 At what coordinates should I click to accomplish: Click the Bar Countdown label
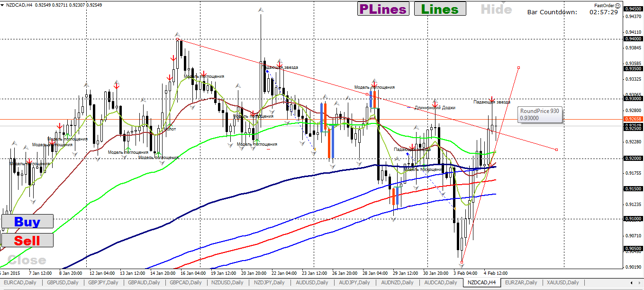pyautogui.click(x=552, y=12)
